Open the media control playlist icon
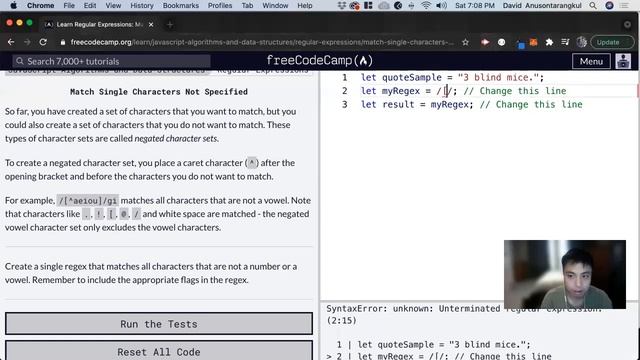 coord(565,42)
